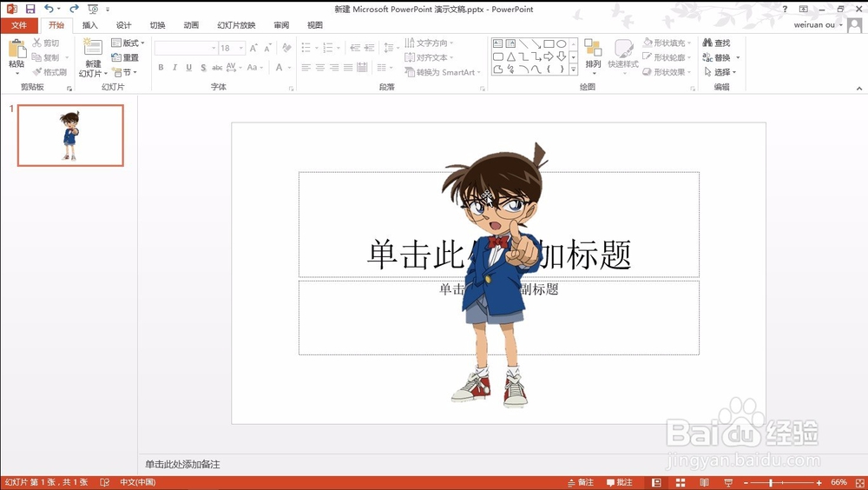
Task: Toggle center text alignment
Action: pos(320,68)
